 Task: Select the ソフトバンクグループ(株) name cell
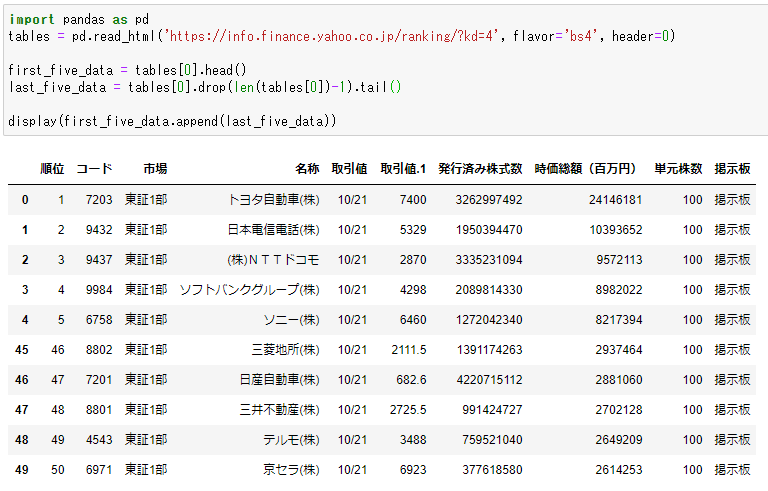click(249, 290)
